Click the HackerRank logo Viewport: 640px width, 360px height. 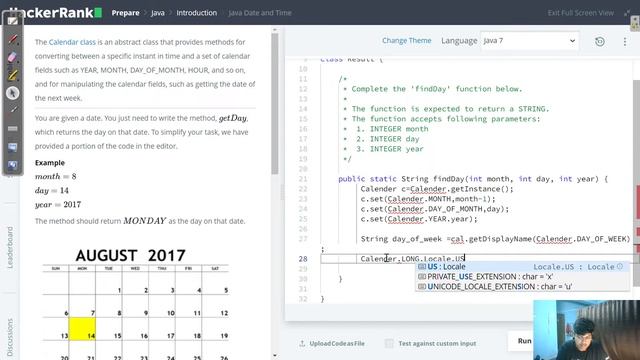56,13
